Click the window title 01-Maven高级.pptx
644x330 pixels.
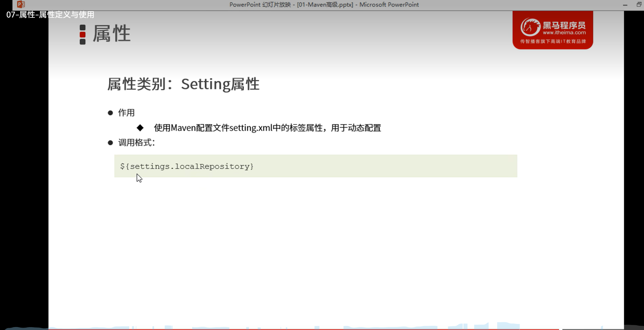(x=325, y=5)
